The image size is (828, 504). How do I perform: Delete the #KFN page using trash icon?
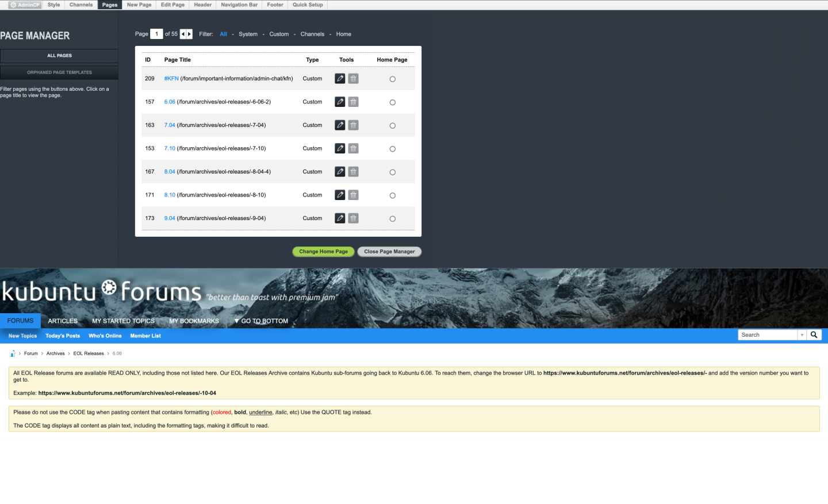[x=353, y=78]
